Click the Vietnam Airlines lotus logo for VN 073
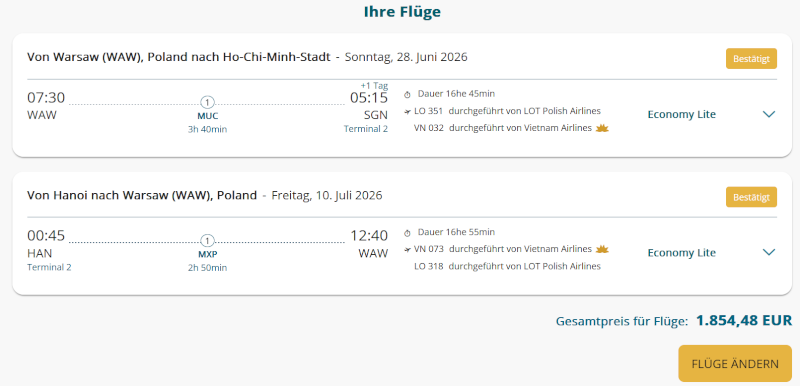The height and width of the screenshot is (386, 800). click(602, 249)
